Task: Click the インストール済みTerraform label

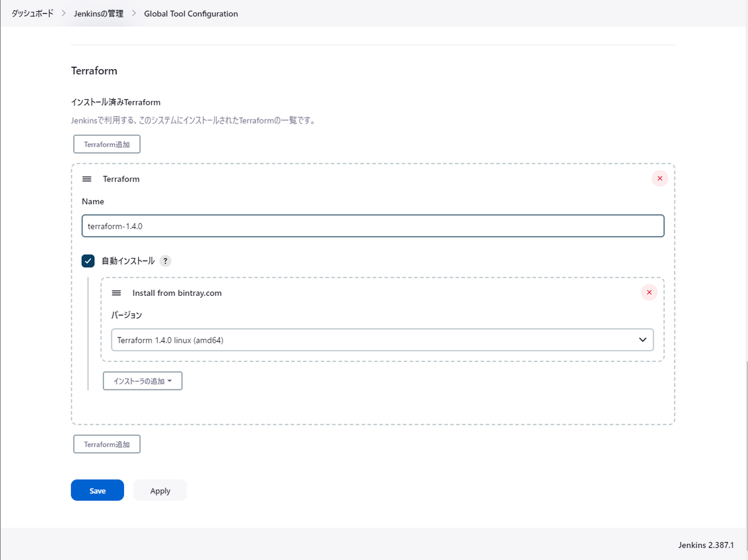Action: [x=116, y=102]
